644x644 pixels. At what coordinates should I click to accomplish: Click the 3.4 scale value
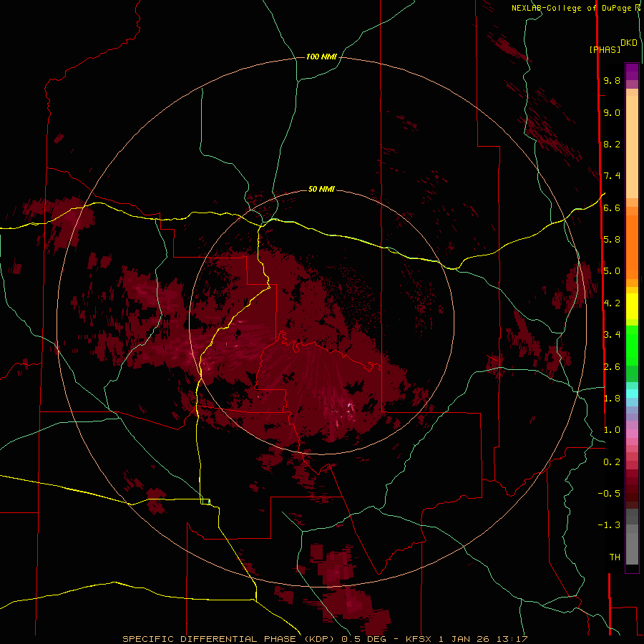click(612, 335)
